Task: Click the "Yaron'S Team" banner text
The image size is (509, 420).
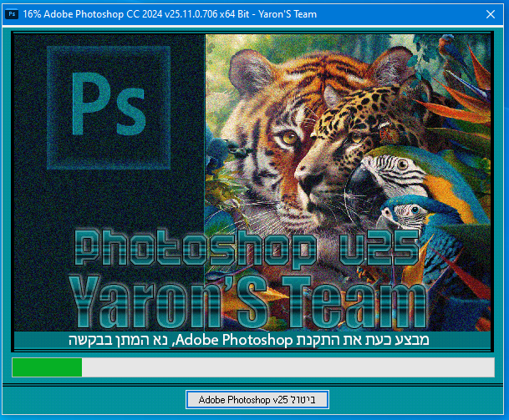Action: [x=248, y=301]
